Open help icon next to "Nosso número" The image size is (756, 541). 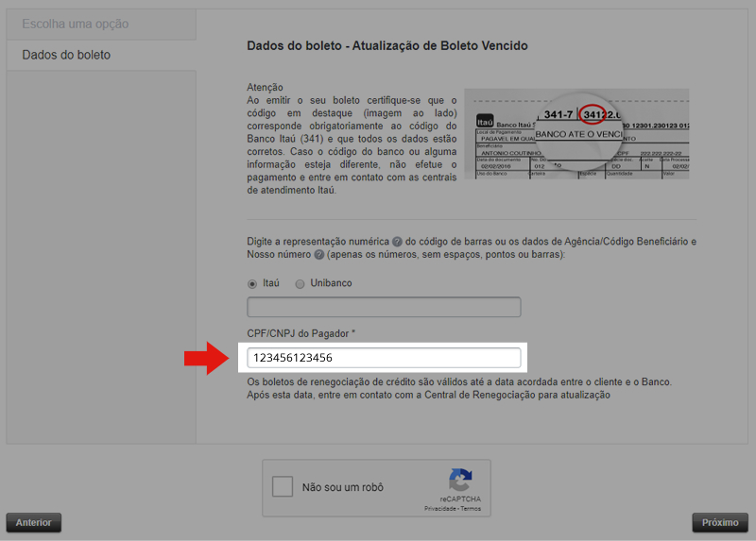click(x=318, y=254)
